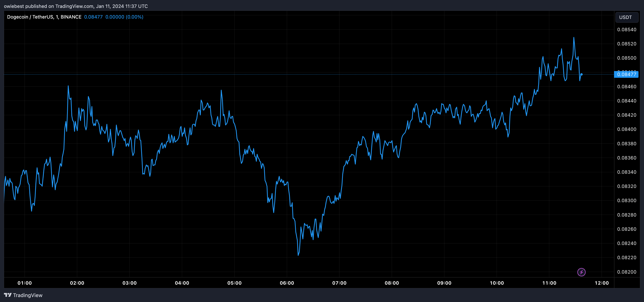Viewport: 644px width, 302px height.
Task: Click the 0.08440 price axis label
Action: pyautogui.click(x=627, y=101)
